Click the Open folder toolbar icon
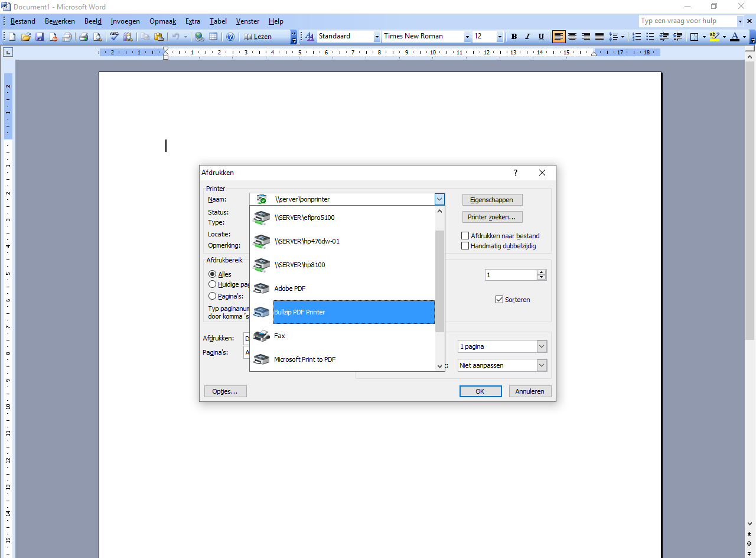This screenshot has width=756, height=558. click(x=26, y=37)
